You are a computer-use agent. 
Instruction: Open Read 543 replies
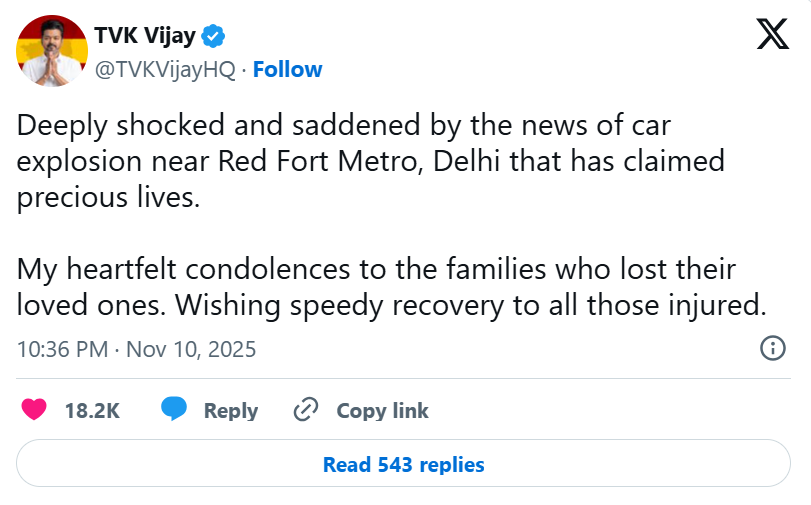point(403,464)
